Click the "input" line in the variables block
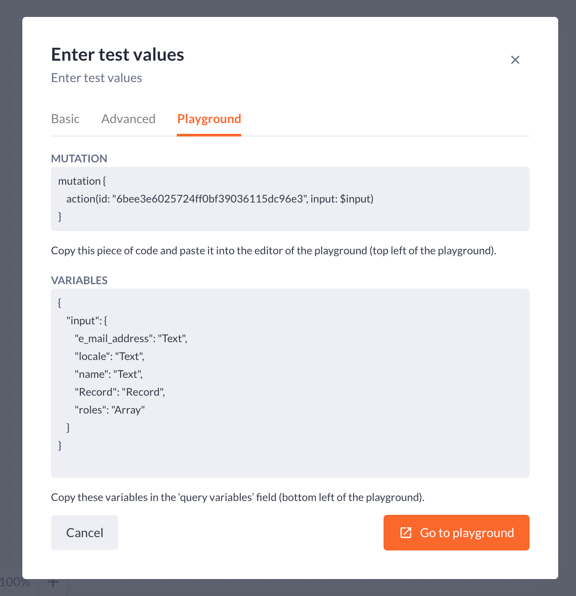 tap(87, 320)
